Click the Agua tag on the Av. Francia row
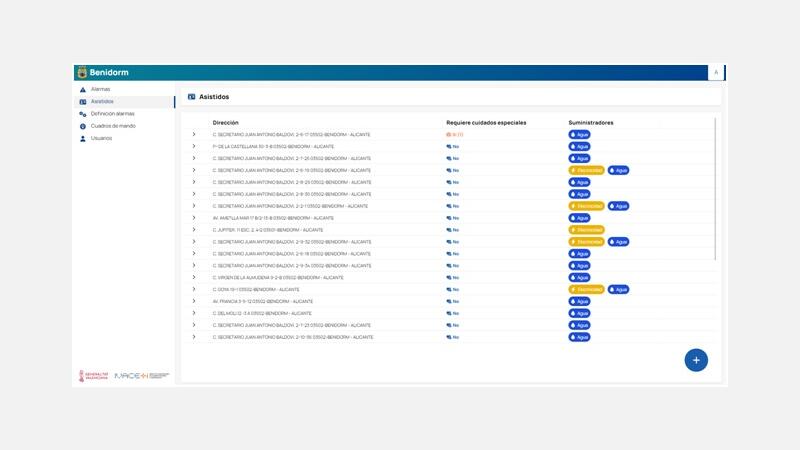The width and height of the screenshot is (800, 450). point(579,302)
